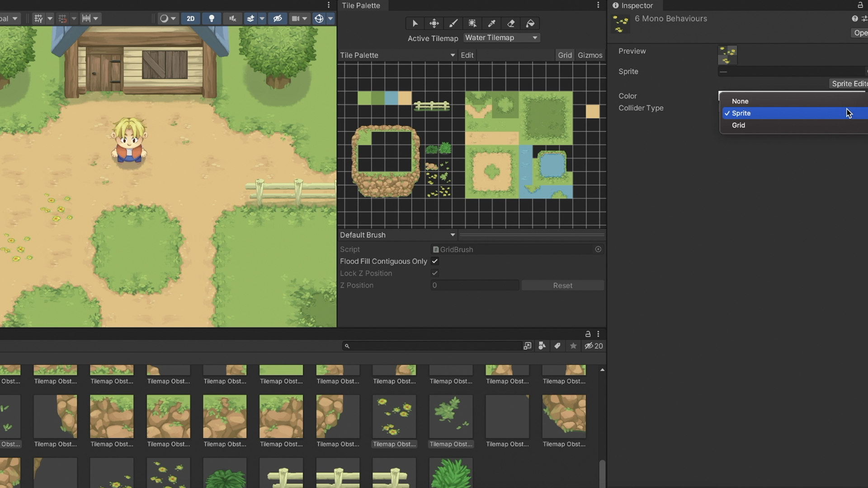Open the Default Brush dropdown
The height and width of the screenshot is (488, 868).
pyautogui.click(x=397, y=235)
